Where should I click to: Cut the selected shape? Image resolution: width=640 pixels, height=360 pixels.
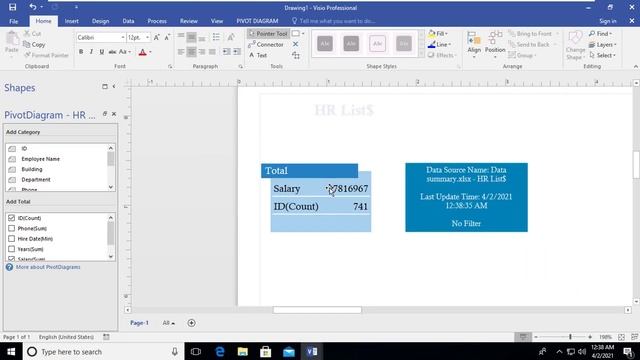coord(32,33)
